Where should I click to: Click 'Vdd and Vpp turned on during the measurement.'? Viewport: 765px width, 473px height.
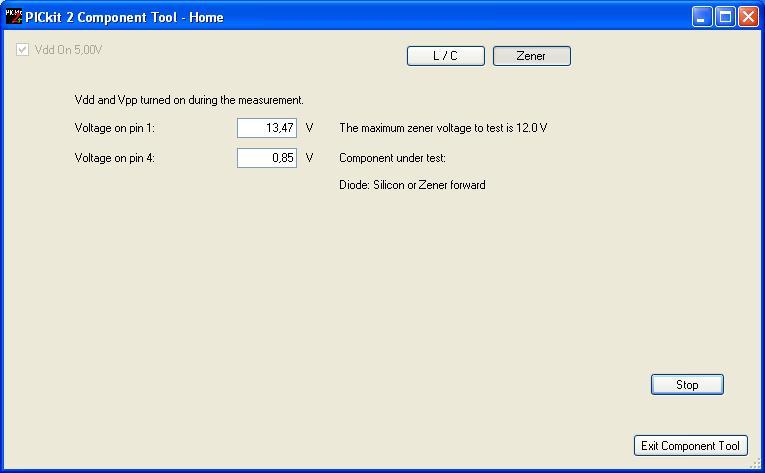[189, 100]
